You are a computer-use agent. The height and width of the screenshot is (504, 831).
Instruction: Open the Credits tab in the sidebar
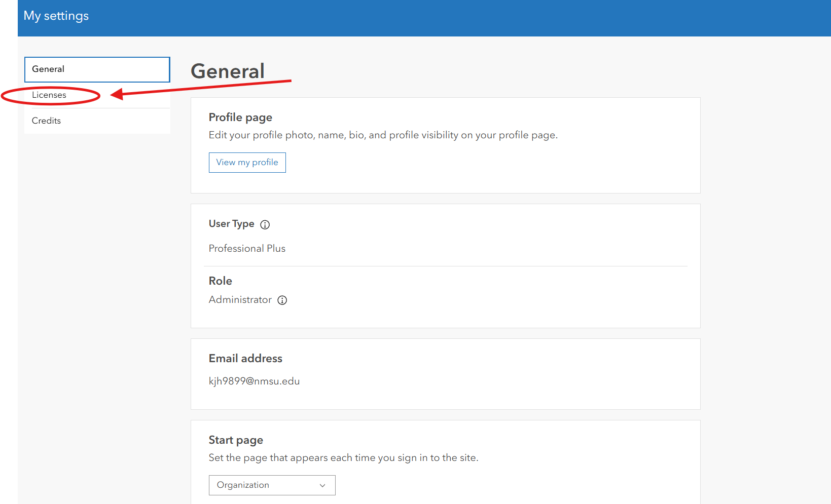coord(46,121)
